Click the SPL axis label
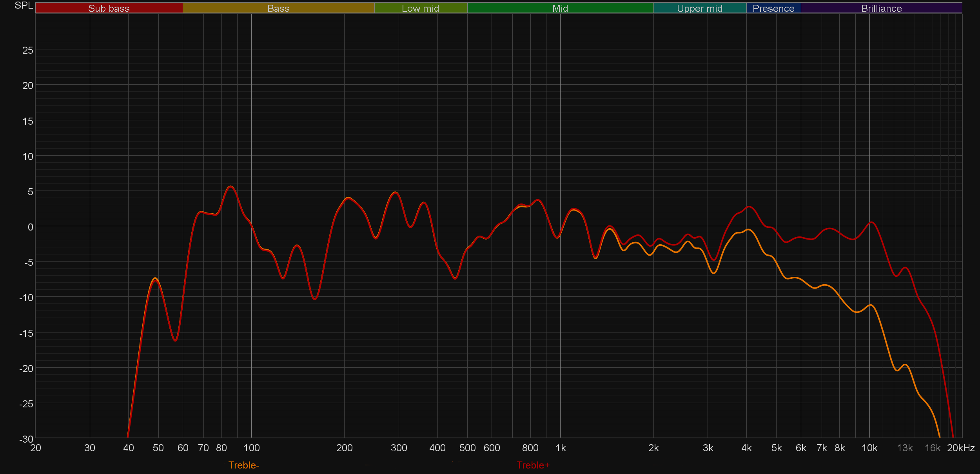This screenshot has width=980, height=474. pos(24,5)
